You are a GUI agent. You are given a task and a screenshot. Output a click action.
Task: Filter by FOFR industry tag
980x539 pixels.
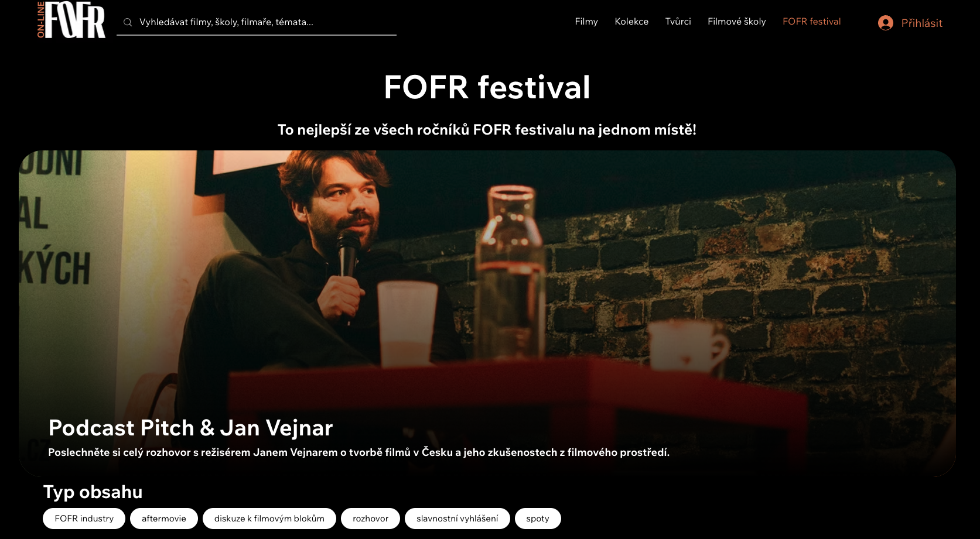(x=84, y=519)
